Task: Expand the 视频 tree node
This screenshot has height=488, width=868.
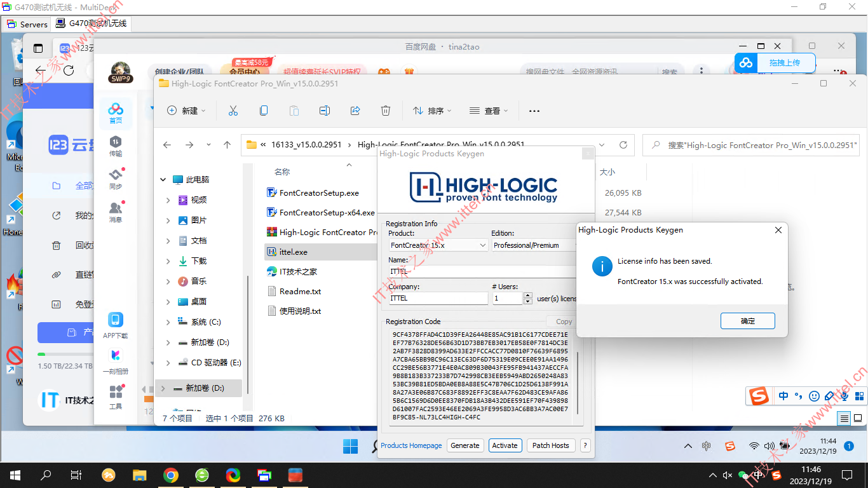Action: click(168, 200)
